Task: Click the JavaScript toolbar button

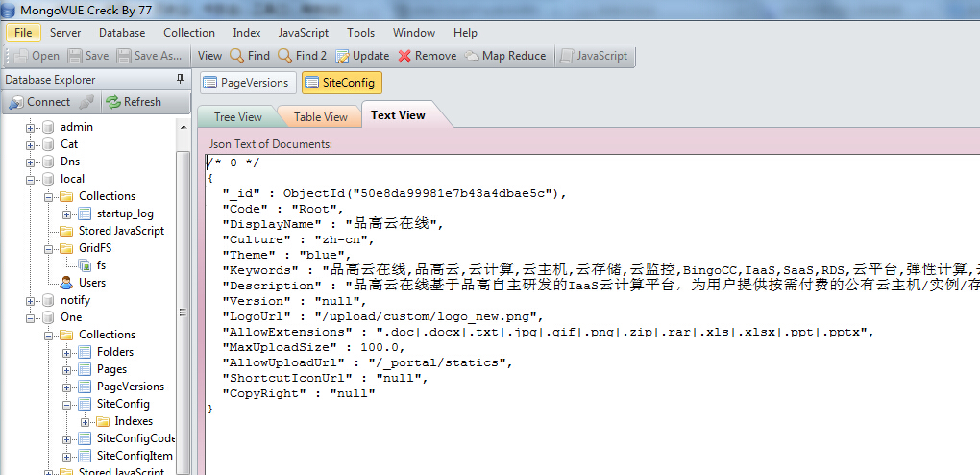Action: point(594,56)
